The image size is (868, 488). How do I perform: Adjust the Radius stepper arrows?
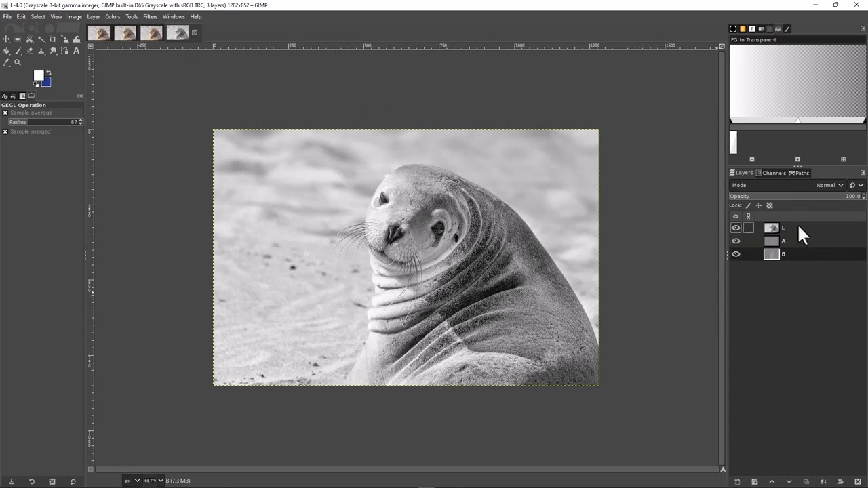80,122
